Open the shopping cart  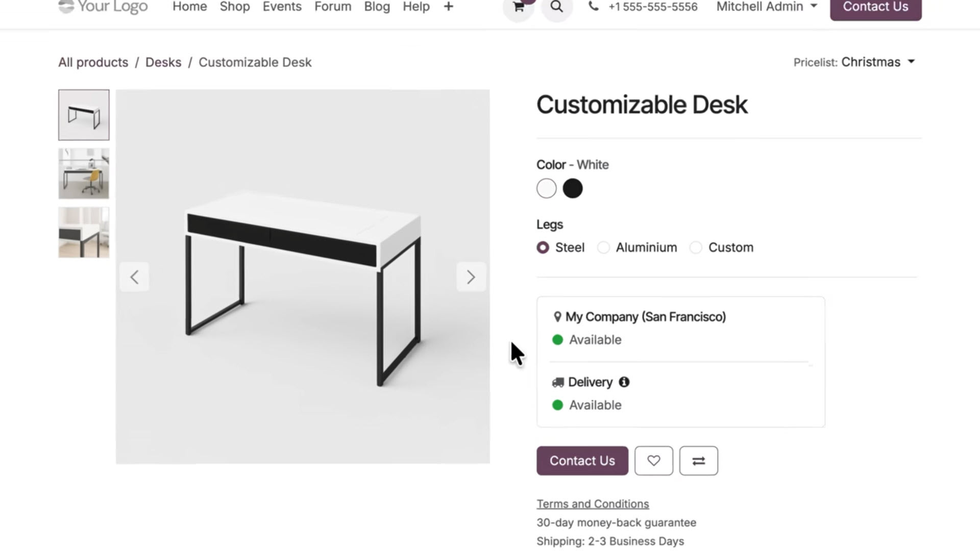[518, 7]
